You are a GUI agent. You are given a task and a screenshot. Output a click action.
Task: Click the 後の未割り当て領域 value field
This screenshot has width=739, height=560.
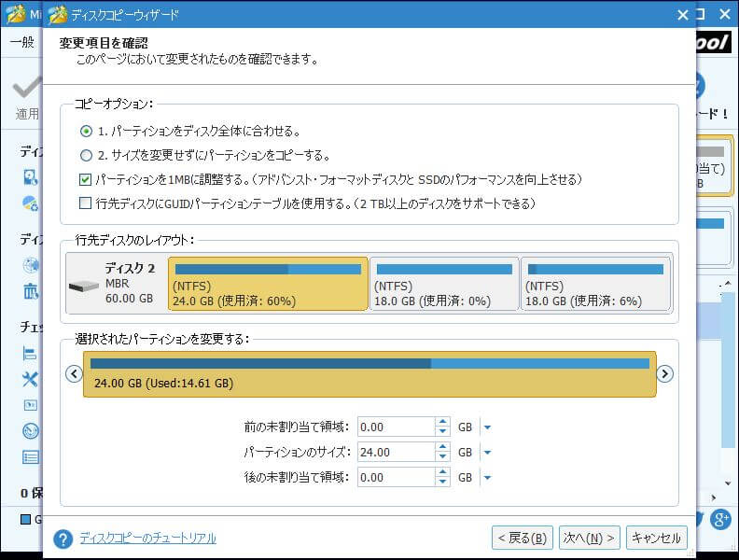point(396,477)
